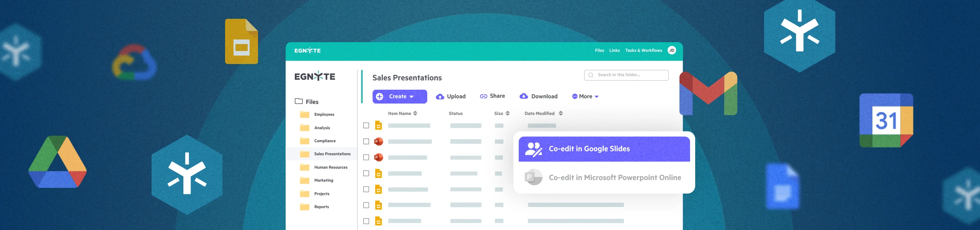Sort by Date Modified column arrows
The image size is (980, 230).
560,113
